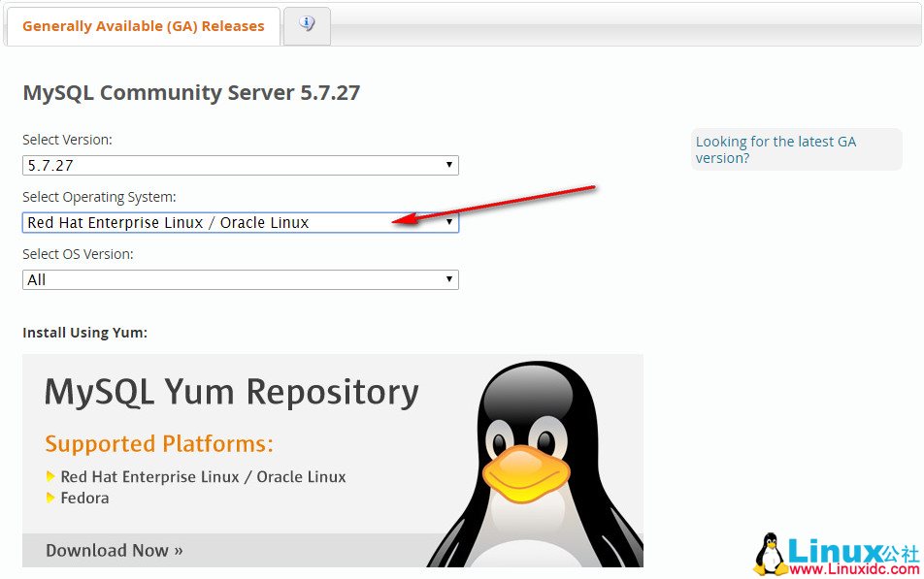Open the Select Version dropdown showing 5.7.27

tap(240, 166)
